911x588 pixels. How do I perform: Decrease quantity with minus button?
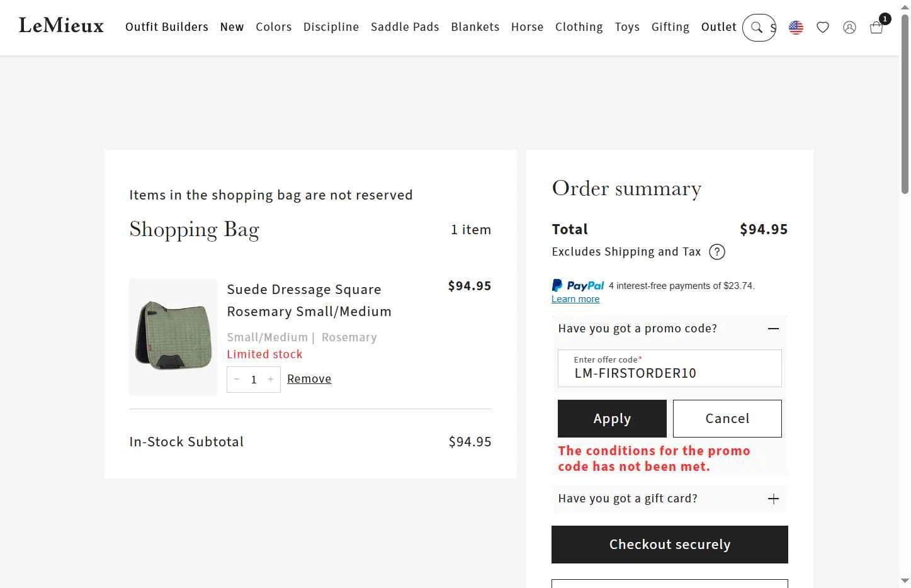click(x=237, y=379)
